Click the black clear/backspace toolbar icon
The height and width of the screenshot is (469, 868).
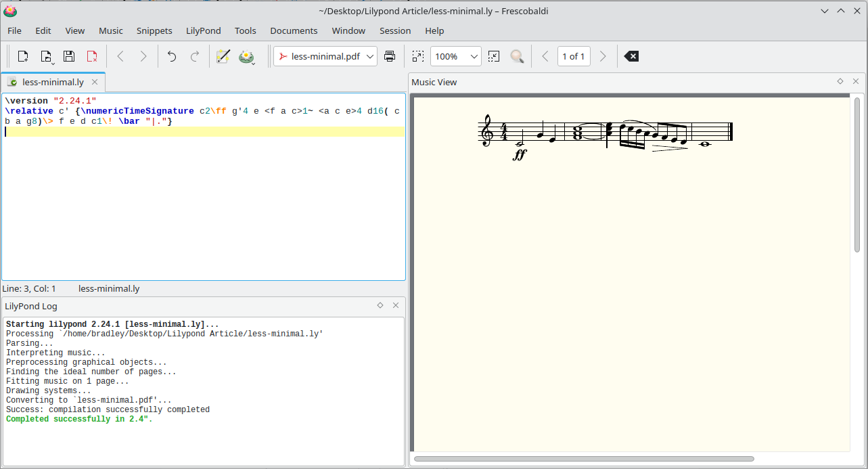coord(631,57)
